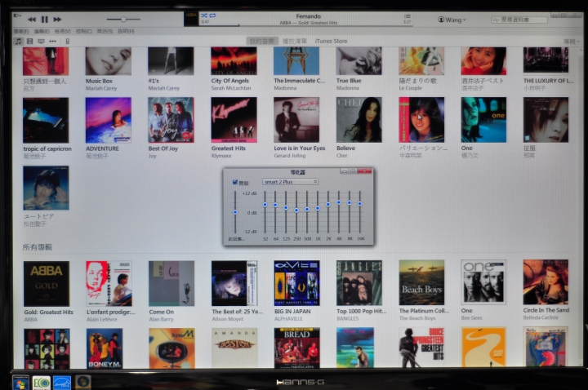Click the 500 Hz band slider knob

(x=307, y=209)
